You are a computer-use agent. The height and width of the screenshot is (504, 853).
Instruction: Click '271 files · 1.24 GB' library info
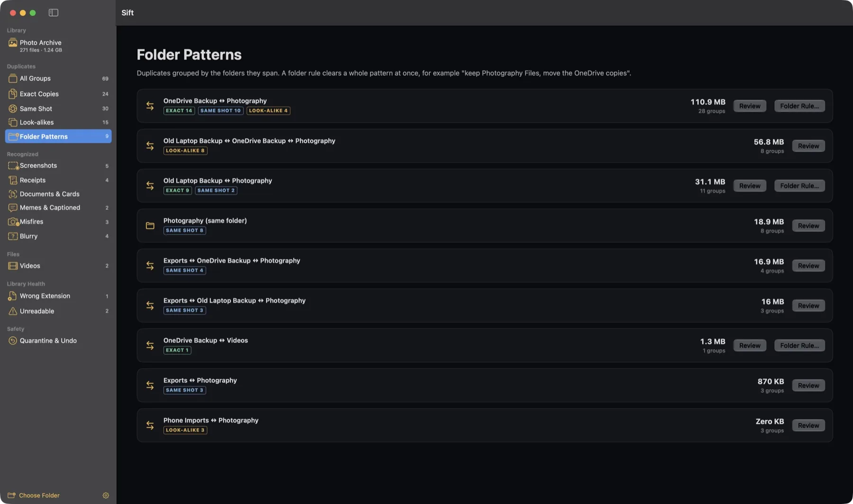pos(41,50)
